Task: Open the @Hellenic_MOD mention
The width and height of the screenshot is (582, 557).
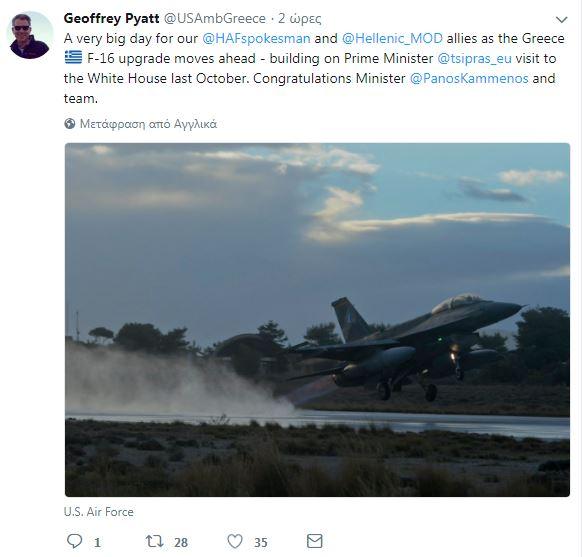Action: (x=392, y=39)
